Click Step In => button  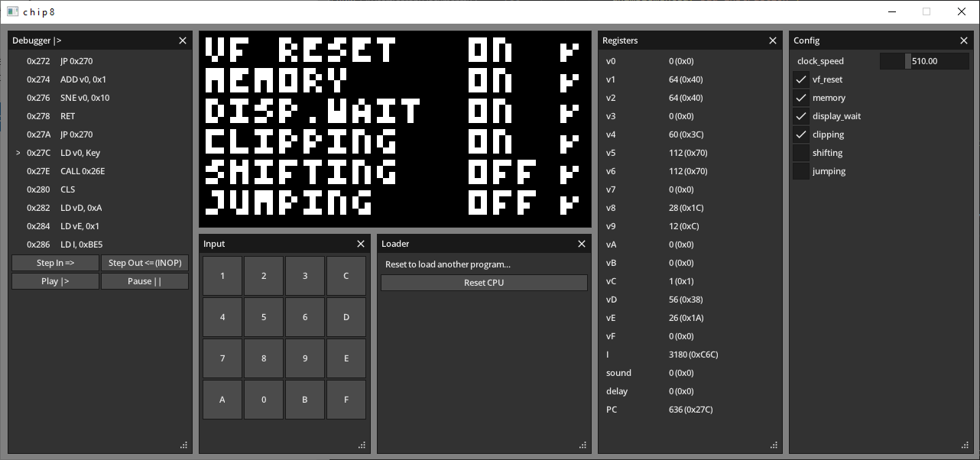[55, 263]
